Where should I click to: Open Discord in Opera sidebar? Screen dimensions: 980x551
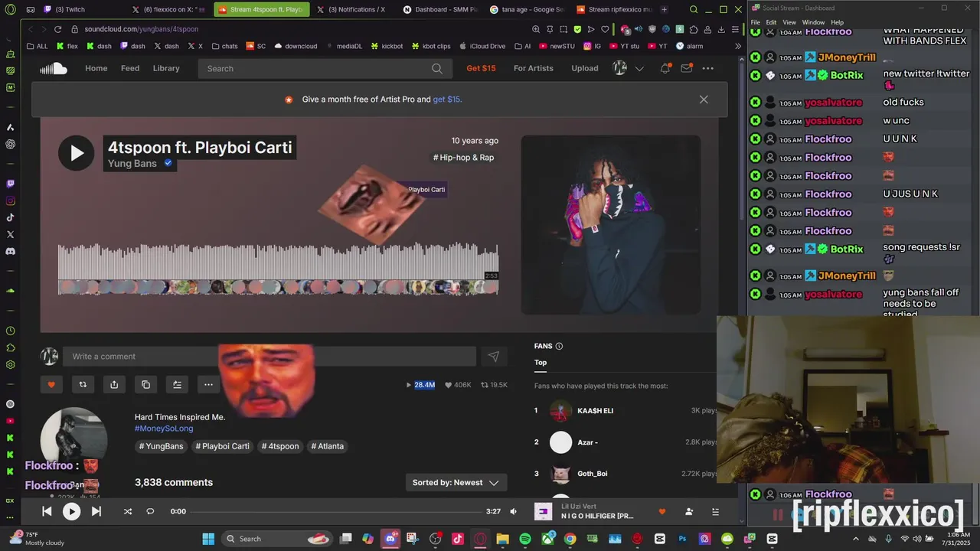10,251
